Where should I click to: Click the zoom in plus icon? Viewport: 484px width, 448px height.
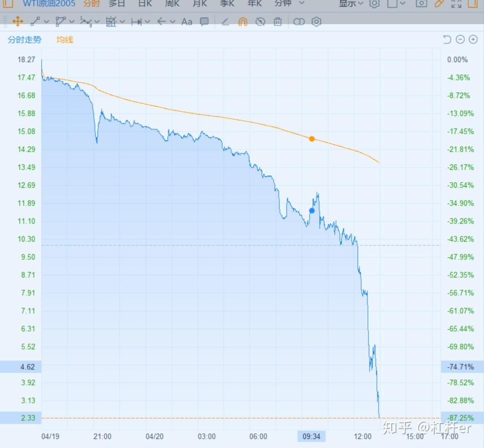pyautogui.click(x=473, y=39)
